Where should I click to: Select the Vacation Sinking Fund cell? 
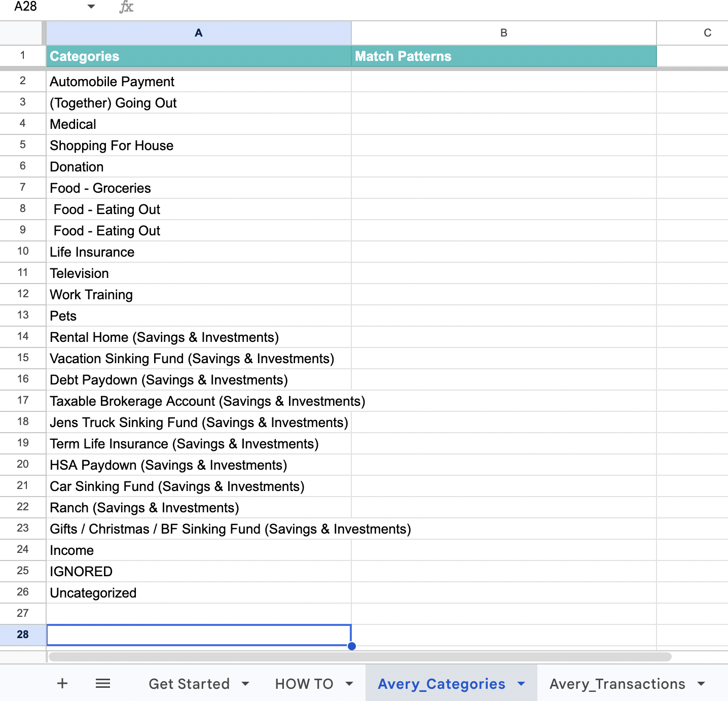point(199,358)
